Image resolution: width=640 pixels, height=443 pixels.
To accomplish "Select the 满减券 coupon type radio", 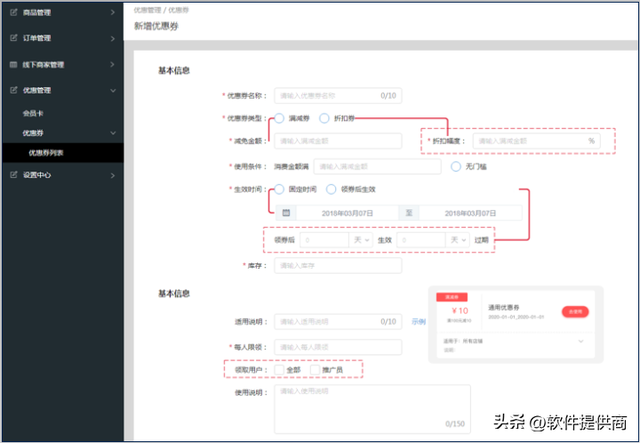I will pos(279,118).
